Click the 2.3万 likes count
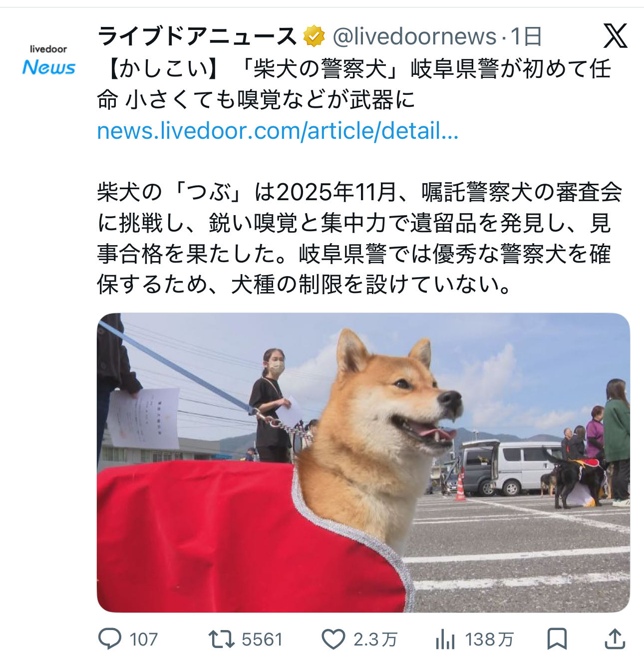Image resolution: width=644 pixels, height=663 pixels. tap(375, 640)
